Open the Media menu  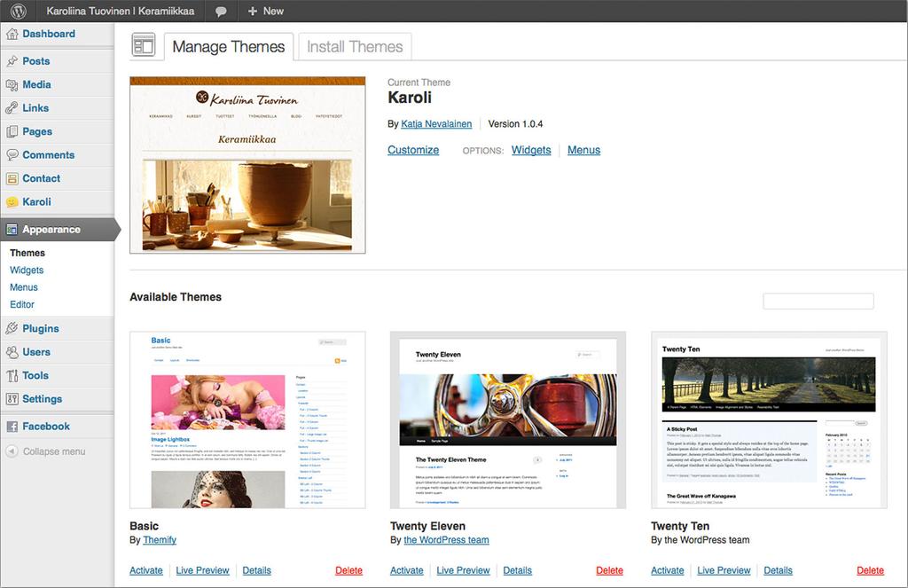[x=36, y=84]
